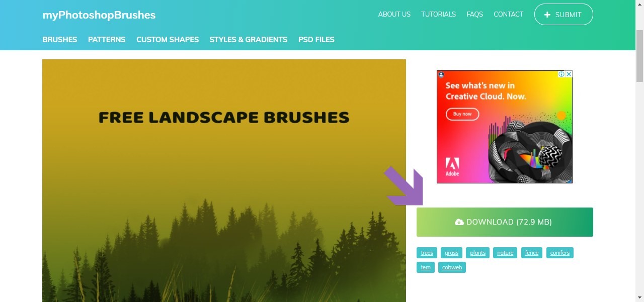Click the Adobe logo in the ad
The height and width of the screenshot is (302, 644).
coord(452,167)
